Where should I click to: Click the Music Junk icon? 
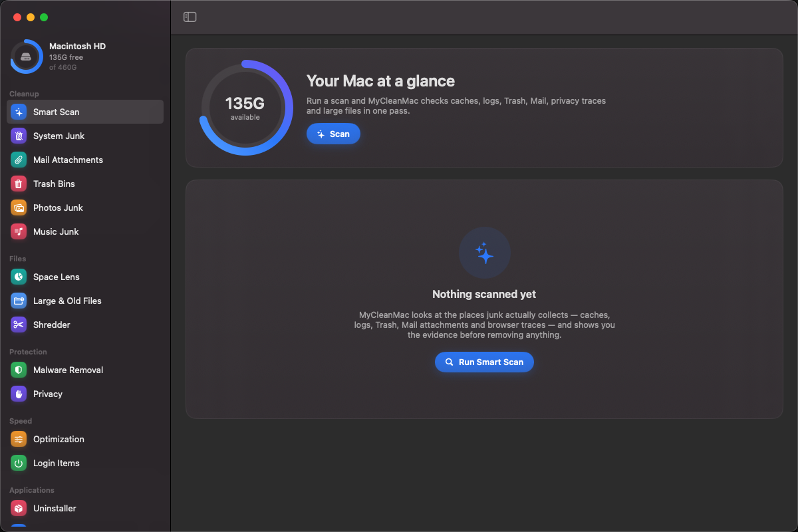click(19, 231)
